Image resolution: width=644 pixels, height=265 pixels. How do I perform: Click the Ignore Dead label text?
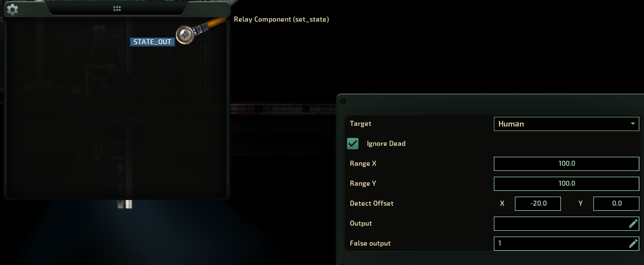point(386,144)
